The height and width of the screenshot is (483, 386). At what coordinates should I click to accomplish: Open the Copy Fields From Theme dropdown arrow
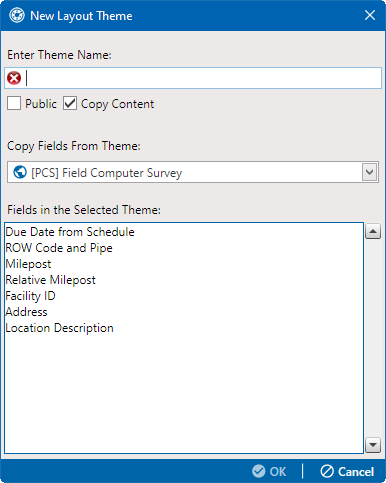[369, 172]
